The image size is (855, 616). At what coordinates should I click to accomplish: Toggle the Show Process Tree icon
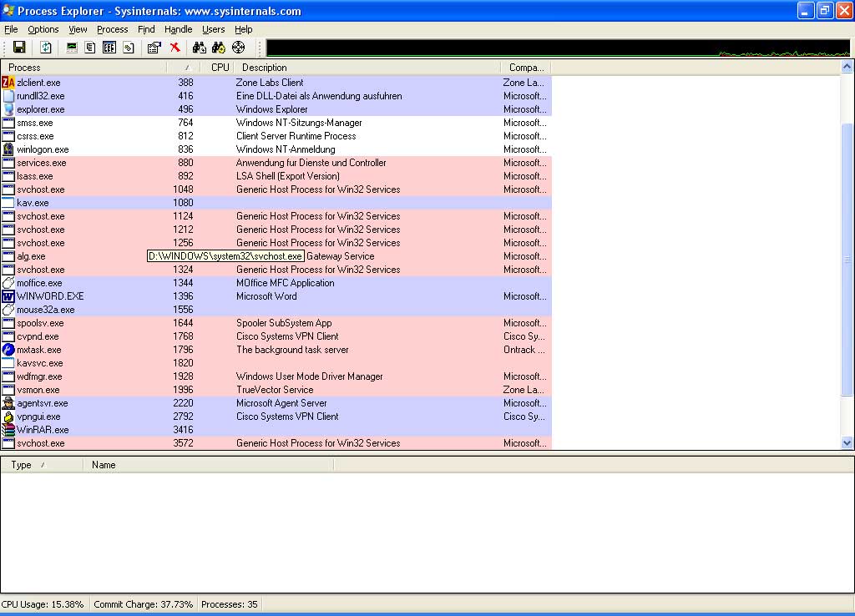click(x=90, y=48)
